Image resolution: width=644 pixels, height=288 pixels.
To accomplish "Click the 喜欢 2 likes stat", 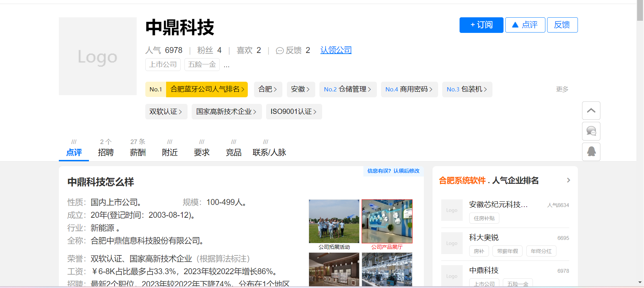I will pos(249,51).
